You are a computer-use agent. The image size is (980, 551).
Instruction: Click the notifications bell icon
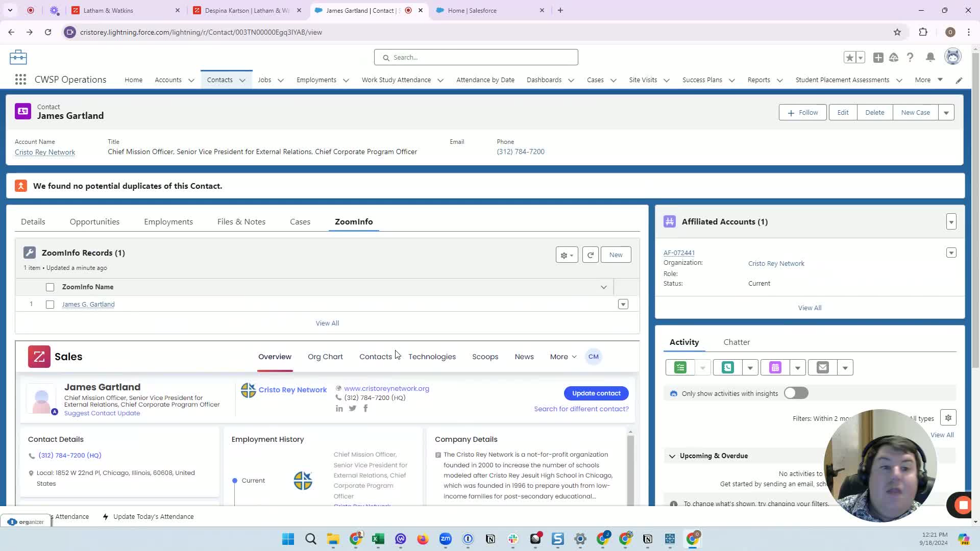(930, 57)
